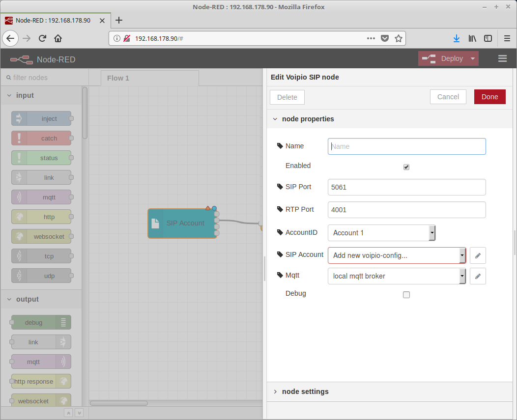Collapse the input palette category
Viewport: 517px width, 420px height.
[x=25, y=95]
